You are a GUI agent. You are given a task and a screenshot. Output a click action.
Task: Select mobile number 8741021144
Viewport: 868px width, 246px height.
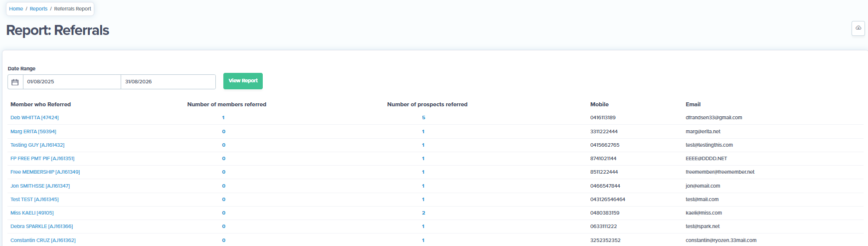603,159
